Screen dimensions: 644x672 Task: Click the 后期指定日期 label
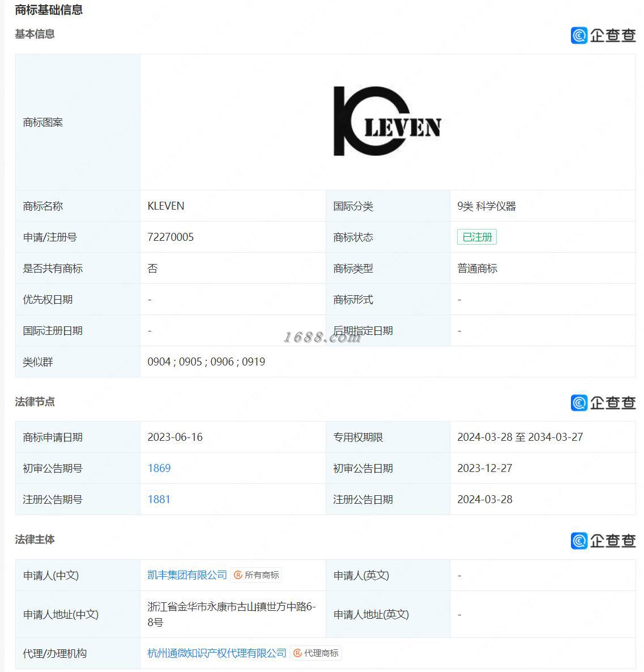point(363,331)
